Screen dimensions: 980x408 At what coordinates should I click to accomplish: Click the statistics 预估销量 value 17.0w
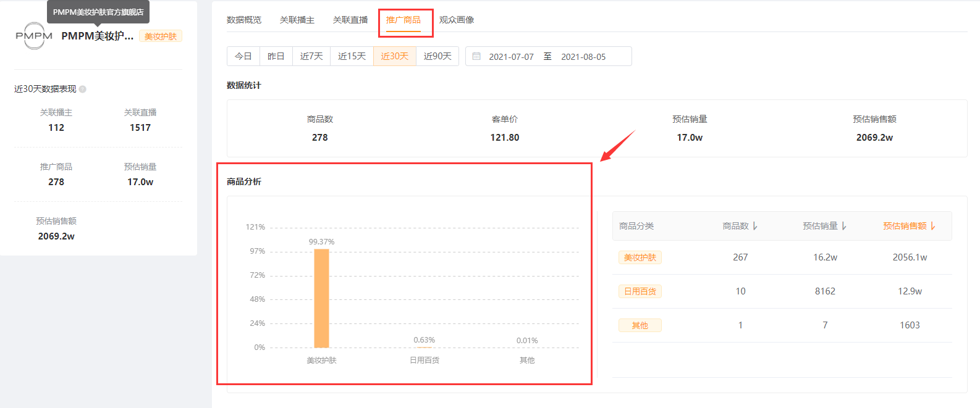tap(690, 138)
